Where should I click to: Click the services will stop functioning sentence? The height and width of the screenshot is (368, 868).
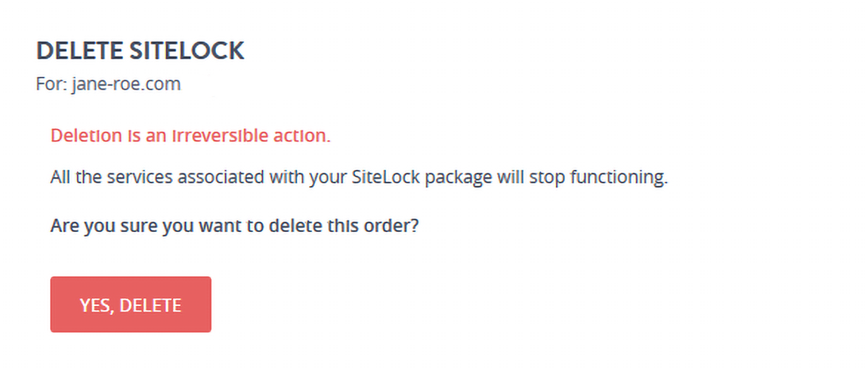(358, 177)
